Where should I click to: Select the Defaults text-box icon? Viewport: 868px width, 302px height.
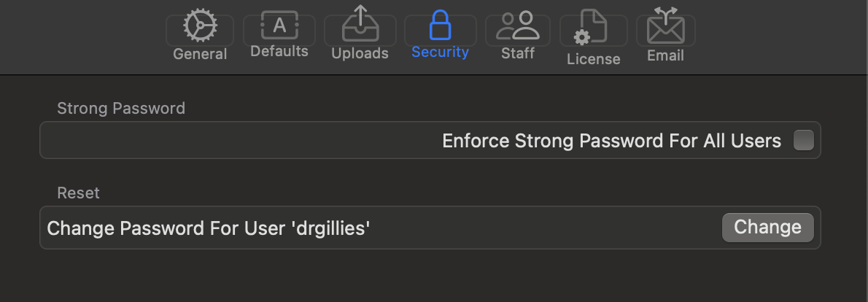tap(279, 25)
